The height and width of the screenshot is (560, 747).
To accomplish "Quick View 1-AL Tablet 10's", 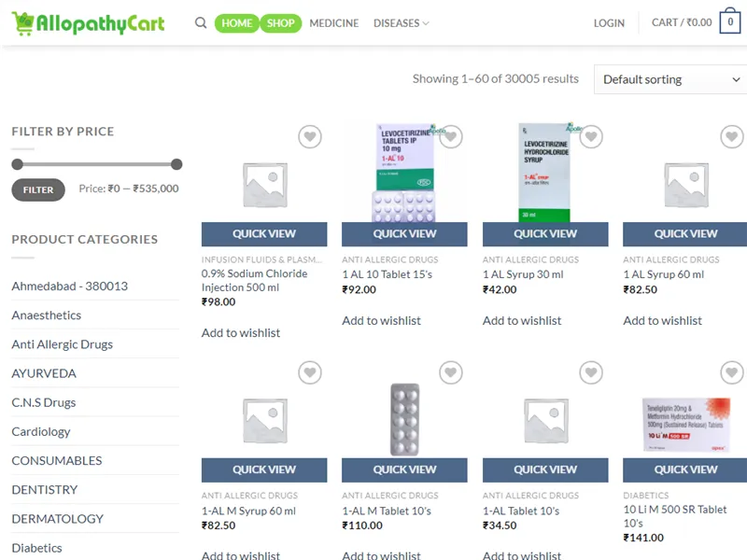I will tap(545, 469).
